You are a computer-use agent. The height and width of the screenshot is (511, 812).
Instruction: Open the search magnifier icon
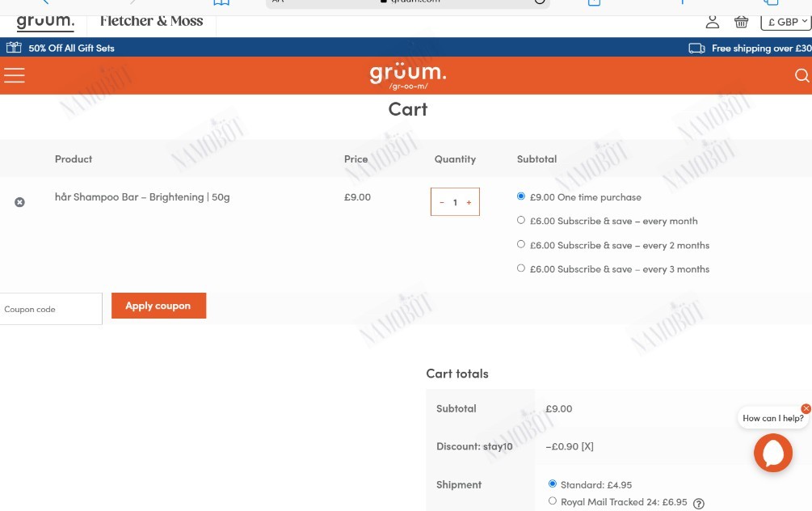click(801, 76)
